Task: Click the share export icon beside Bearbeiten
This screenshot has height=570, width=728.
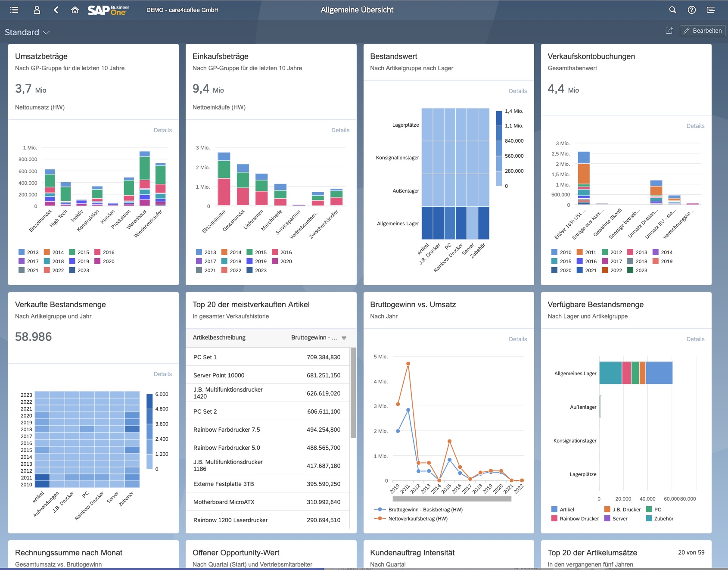Action: (x=669, y=31)
